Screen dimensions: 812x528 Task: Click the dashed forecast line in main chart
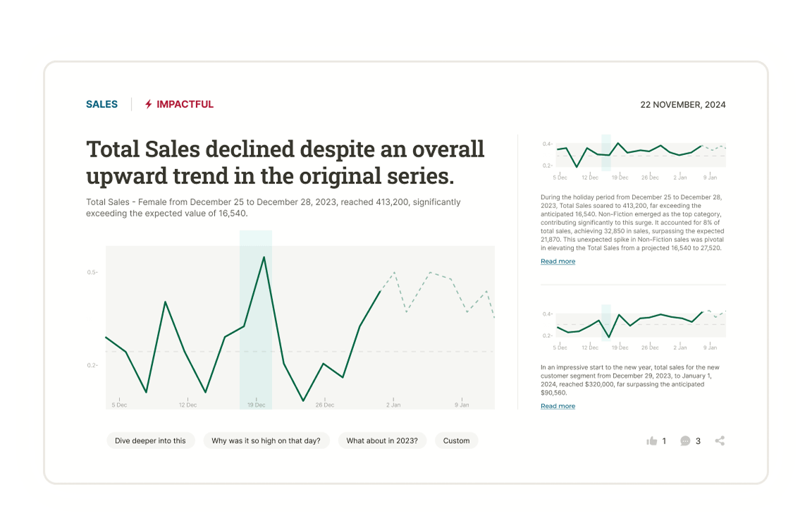(x=430, y=273)
